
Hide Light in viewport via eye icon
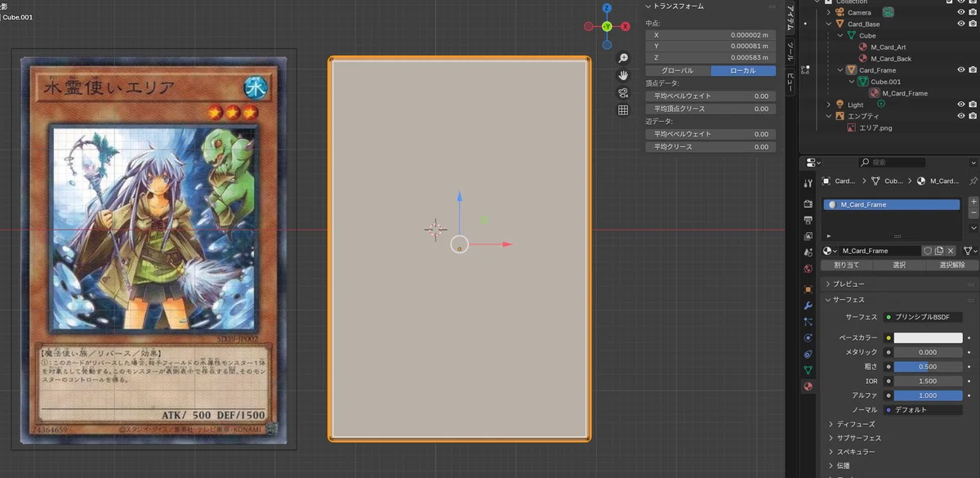tap(961, 105)
